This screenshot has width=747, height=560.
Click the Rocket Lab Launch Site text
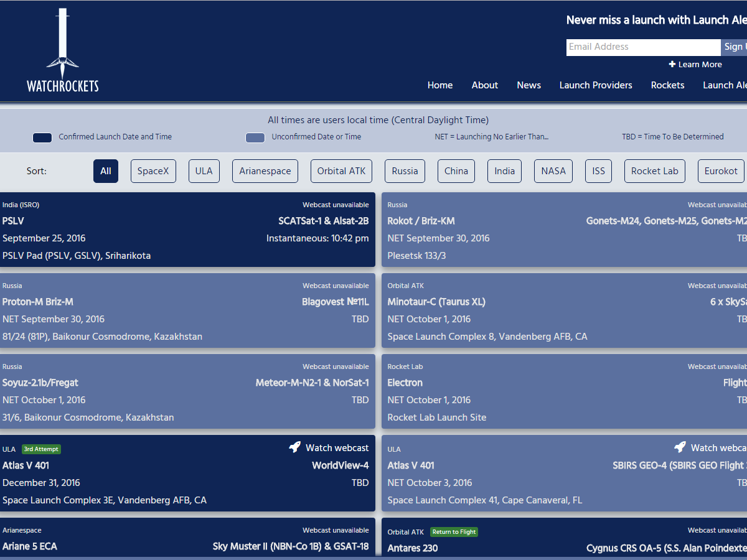point(437,418)
